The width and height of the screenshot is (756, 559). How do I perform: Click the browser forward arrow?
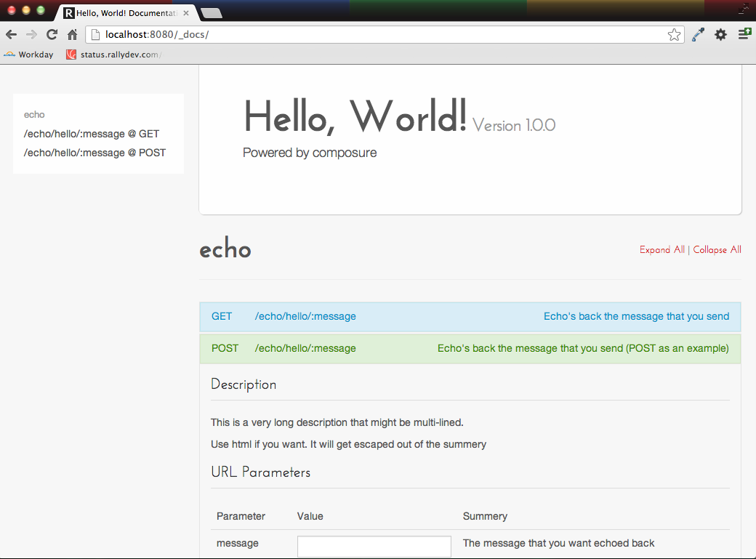click(x=31, y=34)
